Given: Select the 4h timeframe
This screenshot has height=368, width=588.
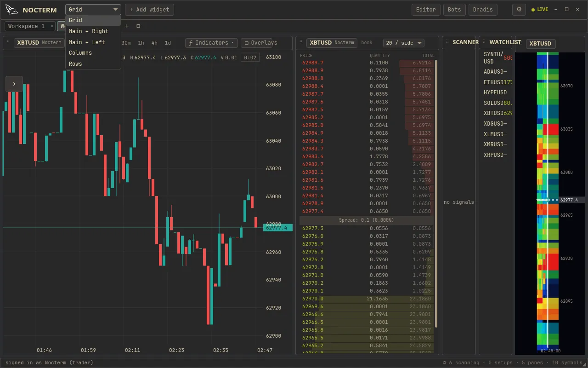Looking at the screenshot, I should point(154,43).
